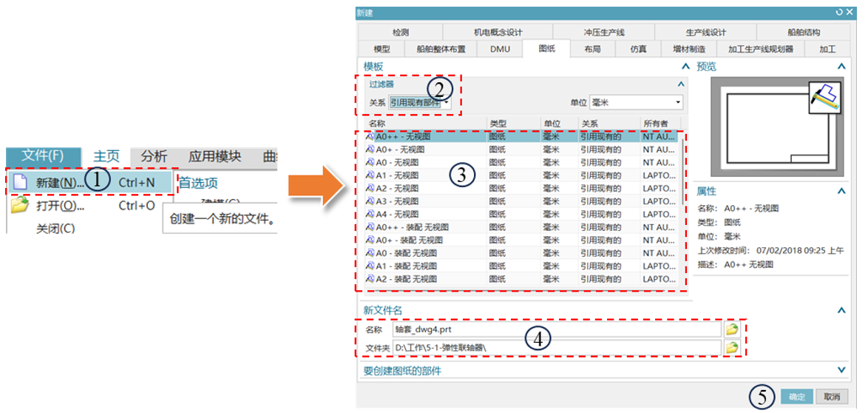Choose 打开(O)... menu entry
Viewport: 868px width, 413px height.
[83, 206]
